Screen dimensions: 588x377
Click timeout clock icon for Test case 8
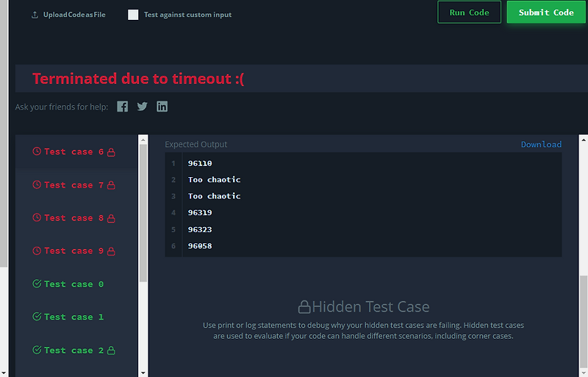(x=37, y=218)
